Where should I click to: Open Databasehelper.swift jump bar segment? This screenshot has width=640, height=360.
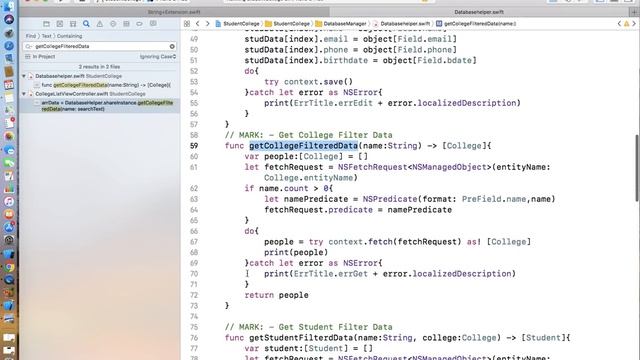401,24
